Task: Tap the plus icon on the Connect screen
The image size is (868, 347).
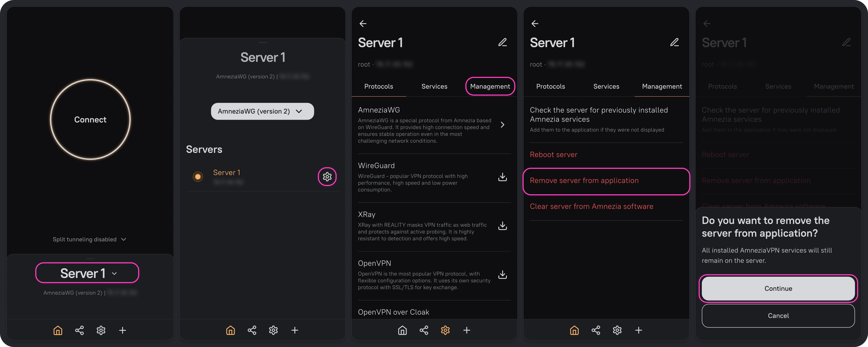Action: point(123,330)
